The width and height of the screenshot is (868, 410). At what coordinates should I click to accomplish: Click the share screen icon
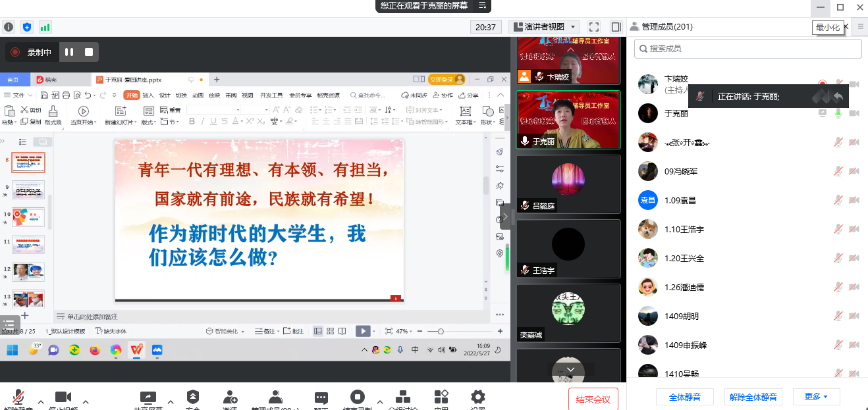pos(148,397)
